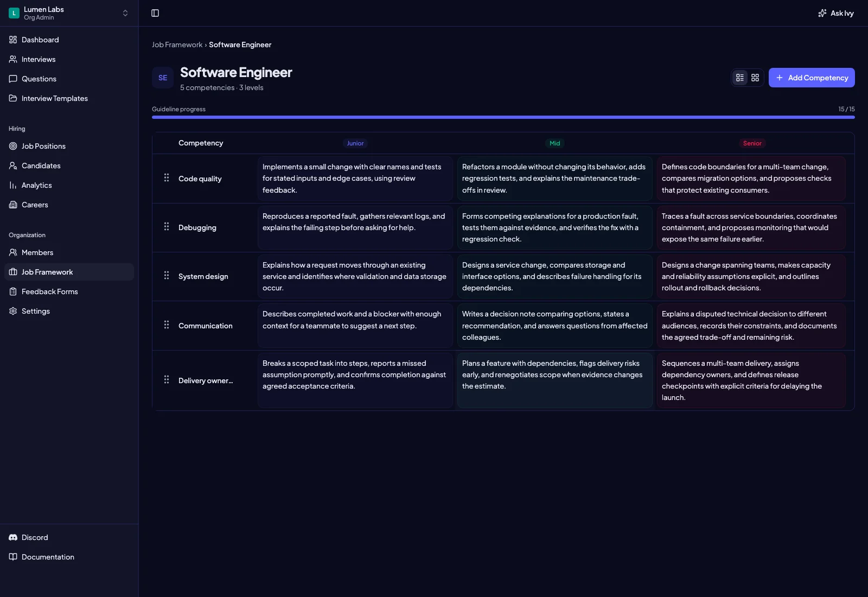This screenshot has width=868, height=597.
Task: Click the Documentation book icon
Action: point(13,557)
